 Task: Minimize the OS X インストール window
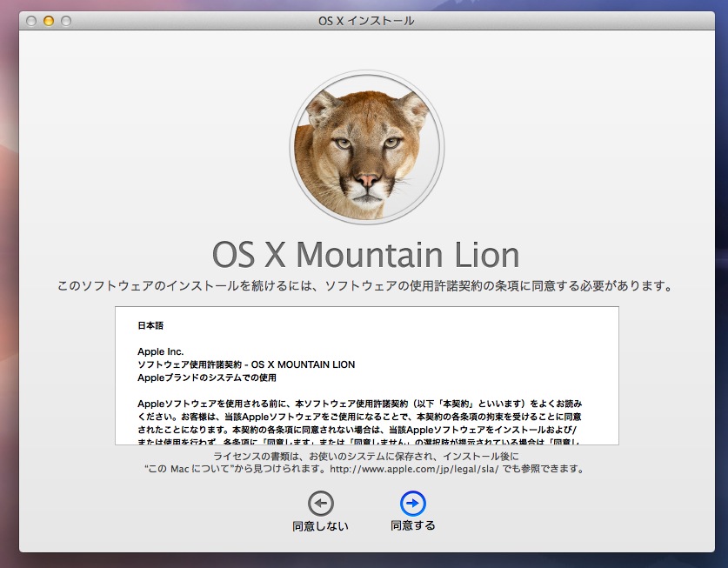coord(49,21)
